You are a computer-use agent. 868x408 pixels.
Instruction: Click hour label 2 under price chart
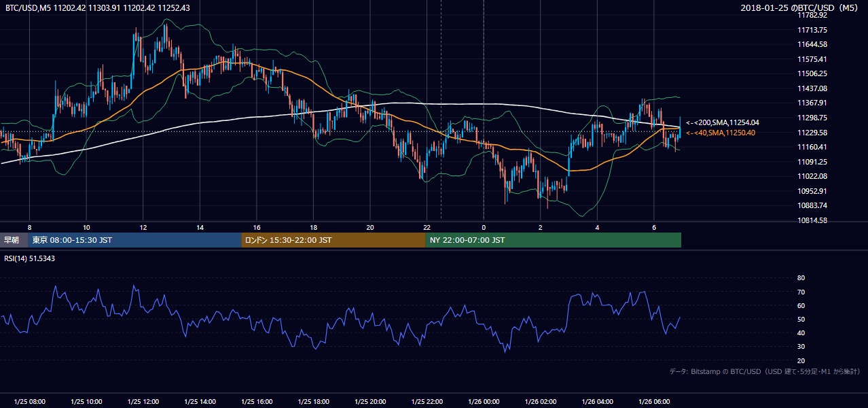(541, 227)
